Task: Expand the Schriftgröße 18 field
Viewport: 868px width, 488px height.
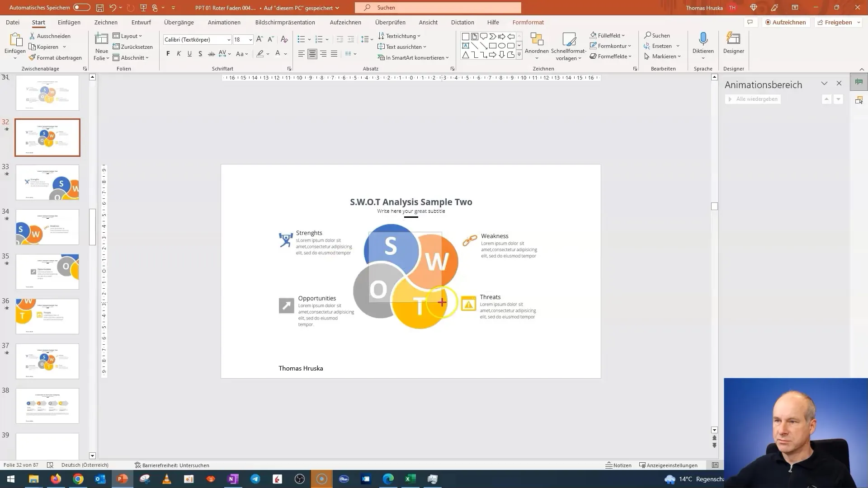Action: point(251,39)
